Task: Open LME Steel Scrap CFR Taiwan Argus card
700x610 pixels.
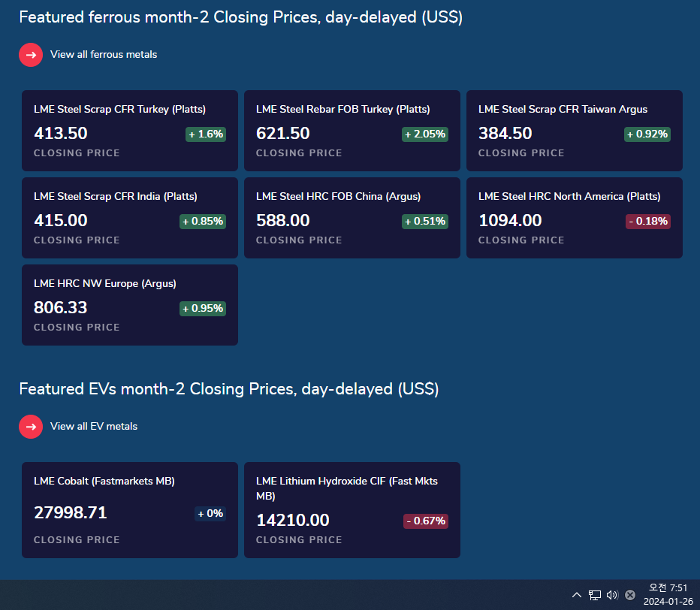Action: [x=575, y=131]
